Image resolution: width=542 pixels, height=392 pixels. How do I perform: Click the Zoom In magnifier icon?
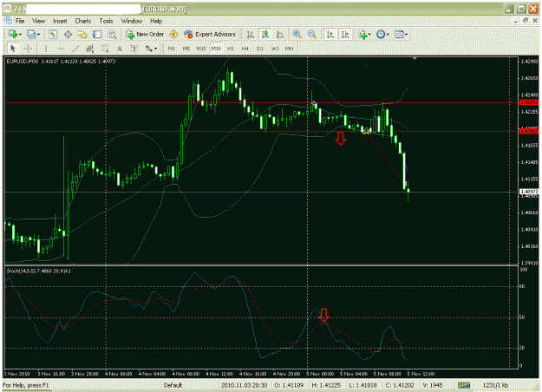pyautogui.click(x=297, y=34)
